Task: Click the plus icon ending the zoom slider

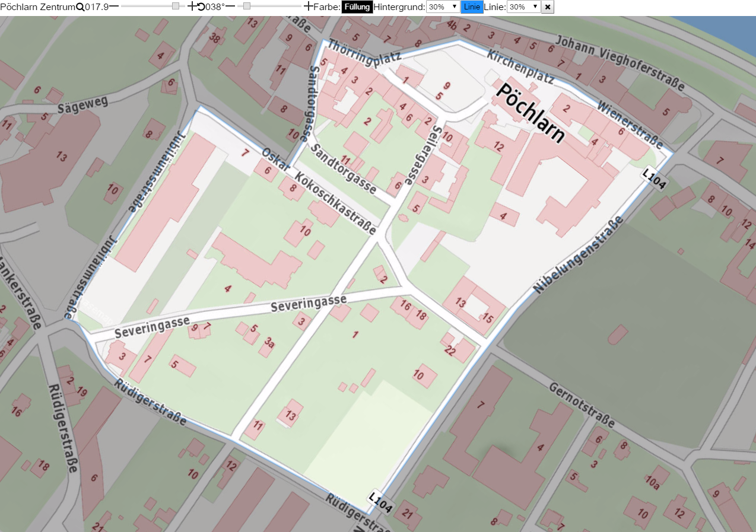Action: tap(192, 7)
